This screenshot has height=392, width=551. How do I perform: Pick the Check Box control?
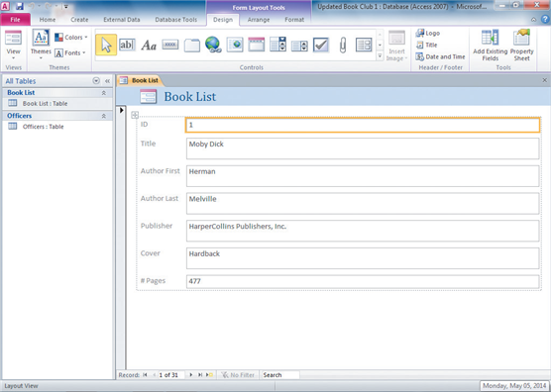tap(321, 45)
